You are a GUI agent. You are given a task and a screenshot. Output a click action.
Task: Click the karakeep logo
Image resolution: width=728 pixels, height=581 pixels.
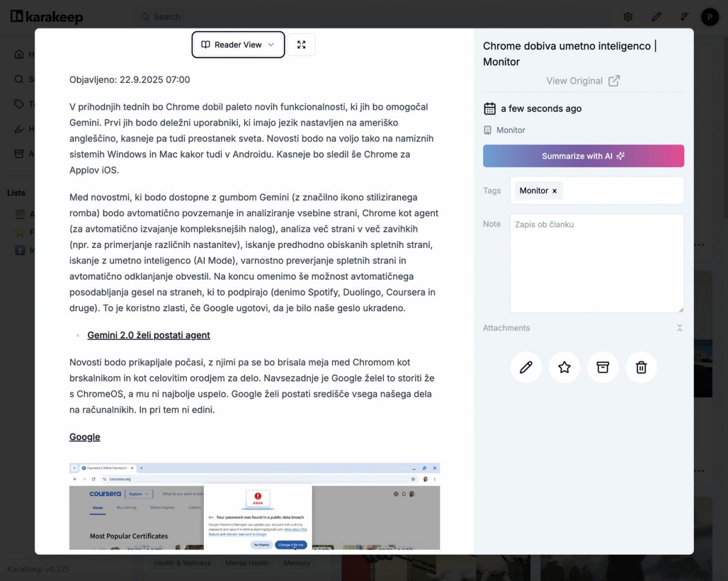47,17
